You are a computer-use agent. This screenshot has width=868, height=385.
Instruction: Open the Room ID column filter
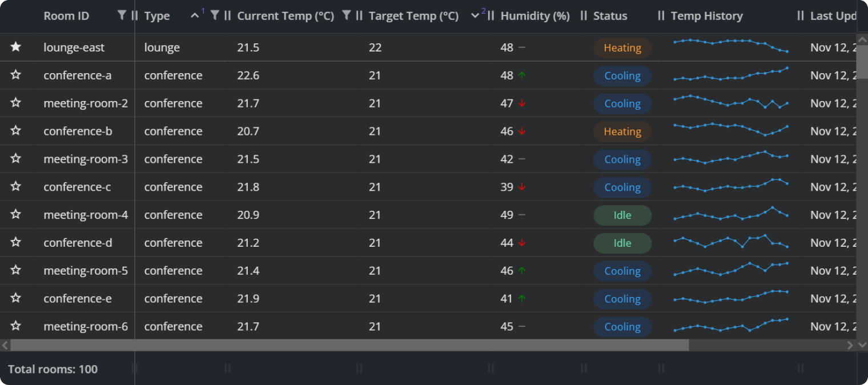coord(121,15)
